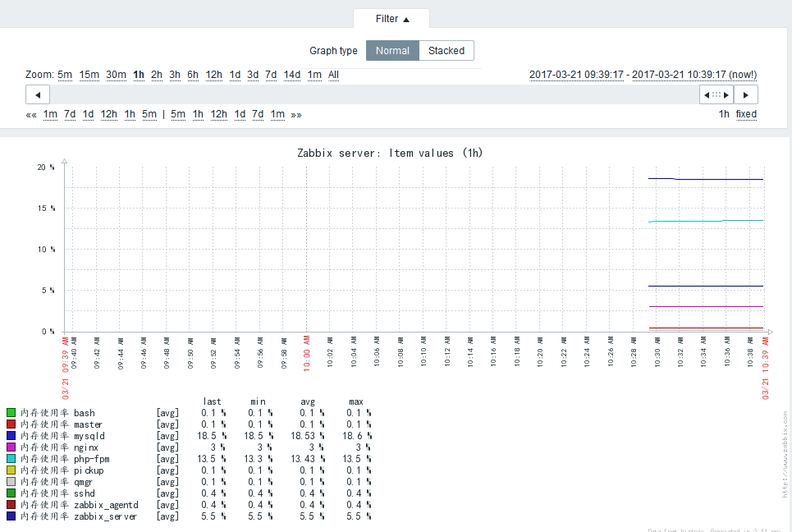This screenshot has height=532, width=792.
Task: Set zoom to 1d
Action: pos(235,75)
